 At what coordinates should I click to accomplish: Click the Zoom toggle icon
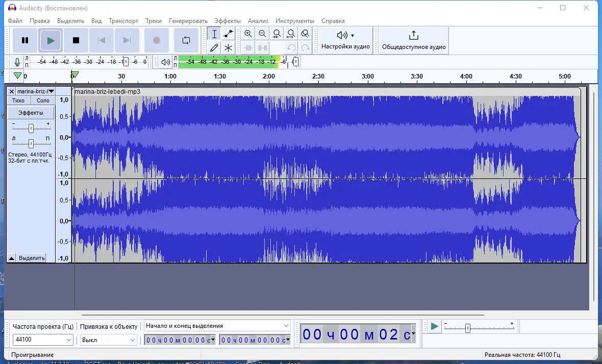pyautogui.click(x=305, y=34)
